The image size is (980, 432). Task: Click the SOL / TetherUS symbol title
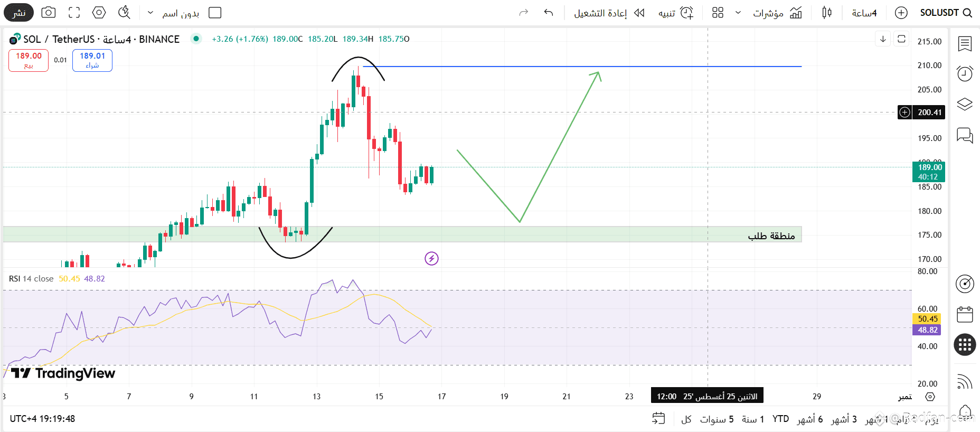[x=59, y=39]
